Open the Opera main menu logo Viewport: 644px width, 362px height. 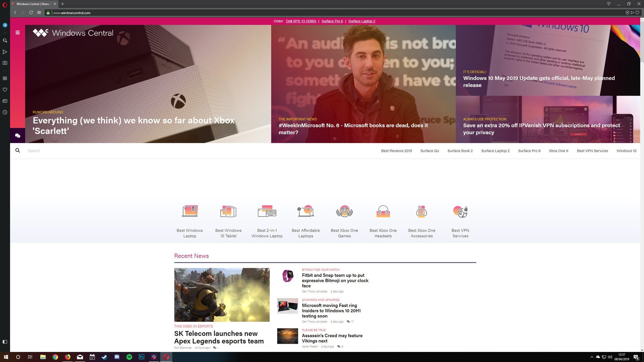(5, 4)
